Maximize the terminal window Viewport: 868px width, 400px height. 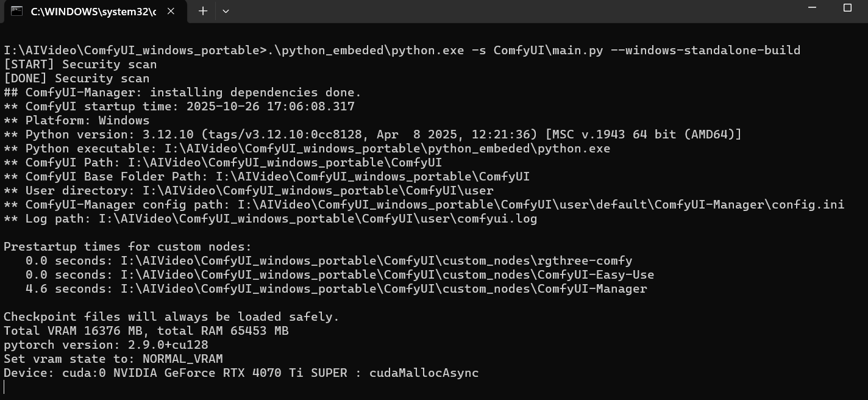(847, 8)
